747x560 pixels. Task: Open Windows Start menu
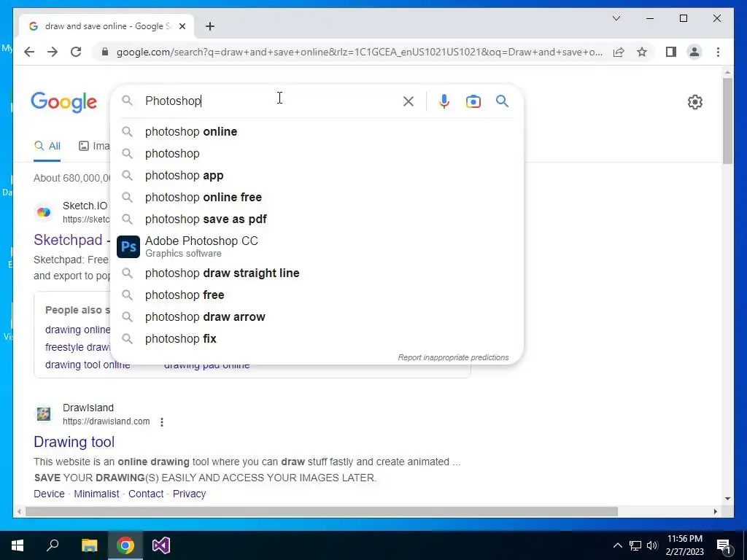[x=18, y=545]
